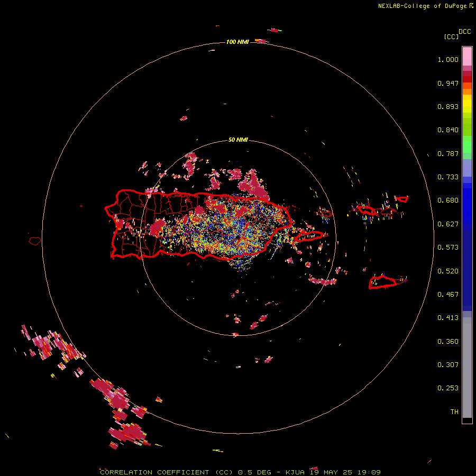Click the [CC] units label
This screenshot has height=476, width=476.
click(451, 36)
